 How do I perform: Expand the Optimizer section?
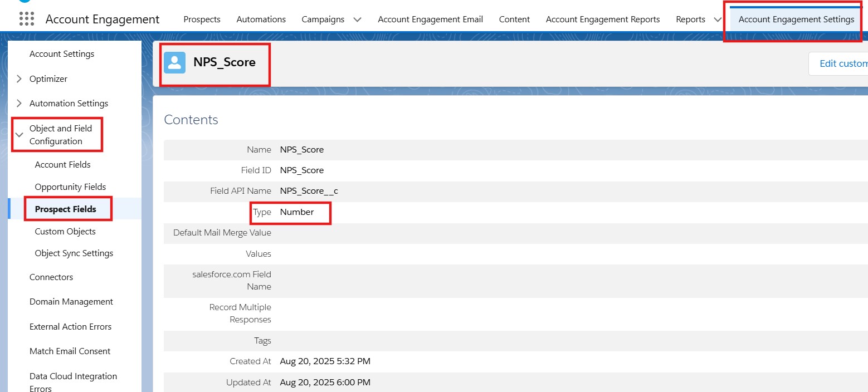[x=19, y=79]
